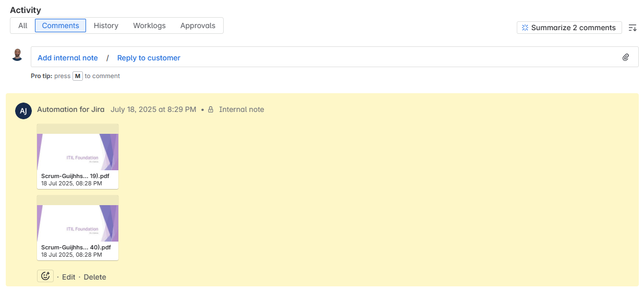644x290 pixels.
Task: Click the Automation for Jira avatar
Action: (23, 110)
